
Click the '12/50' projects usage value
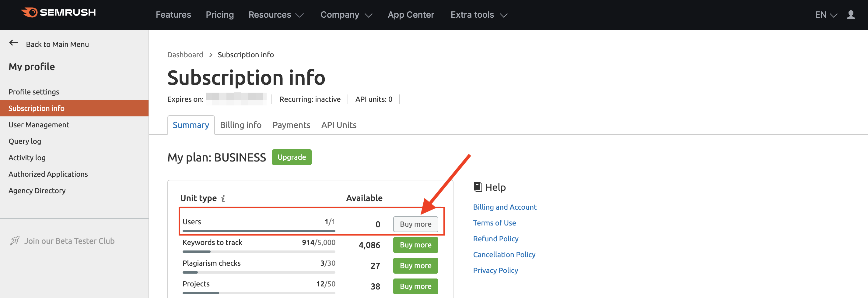[326, 284]
